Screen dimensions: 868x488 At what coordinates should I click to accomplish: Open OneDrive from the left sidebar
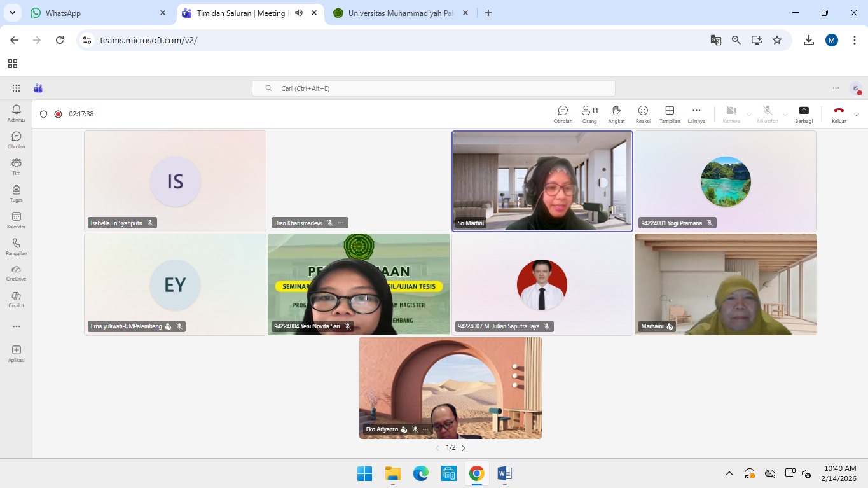pyautogui.click(x=17, y=272)
